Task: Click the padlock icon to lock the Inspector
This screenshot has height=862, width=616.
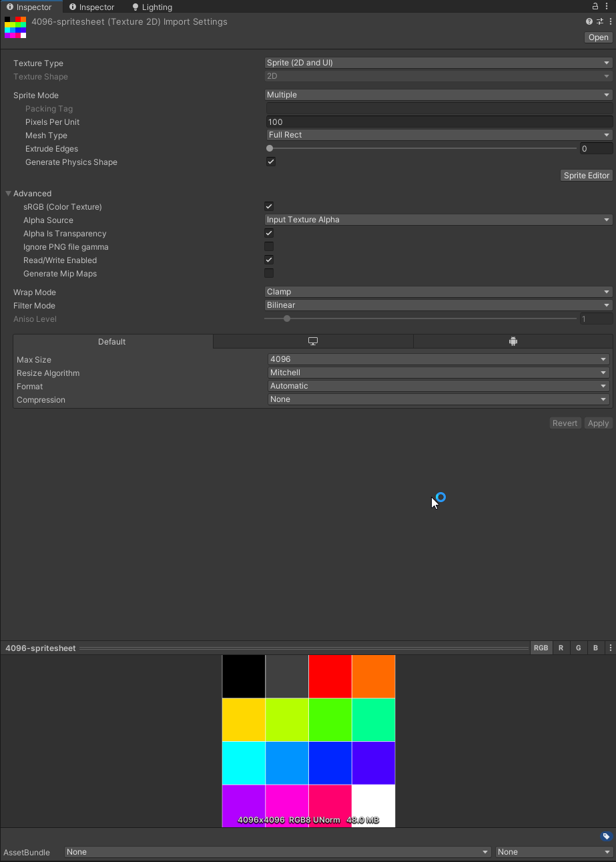Action: click(x=594, y=6)
